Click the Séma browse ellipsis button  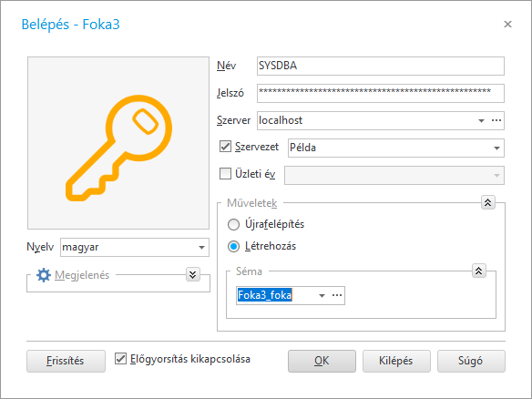(337, 295)
